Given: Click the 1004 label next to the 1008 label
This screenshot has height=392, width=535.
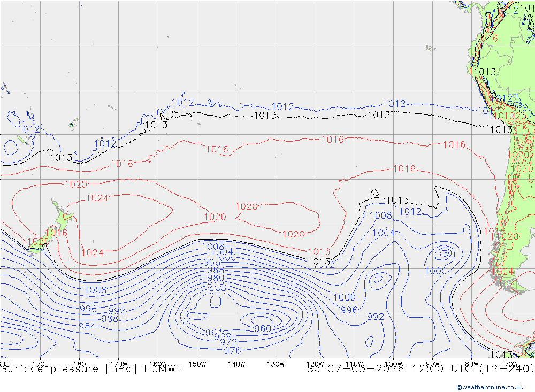Looking at the screenshot, I should (x=384, y=233).
